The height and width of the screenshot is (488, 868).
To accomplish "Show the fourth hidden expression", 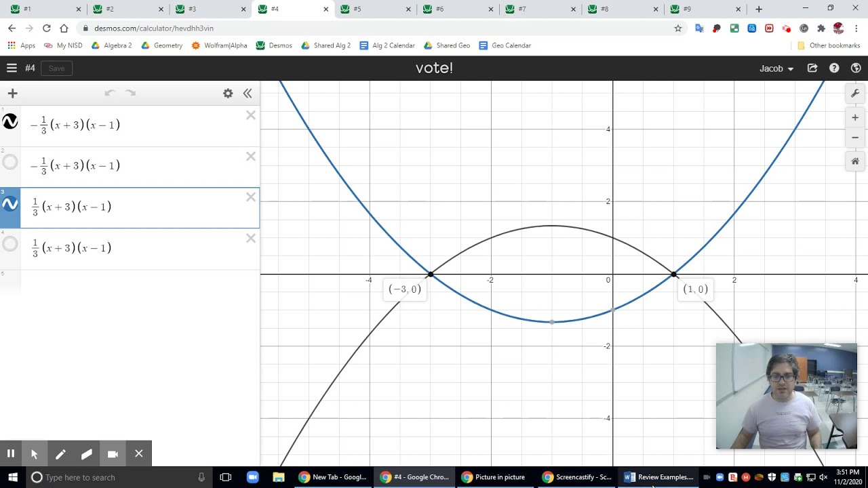I will [10, 244].
